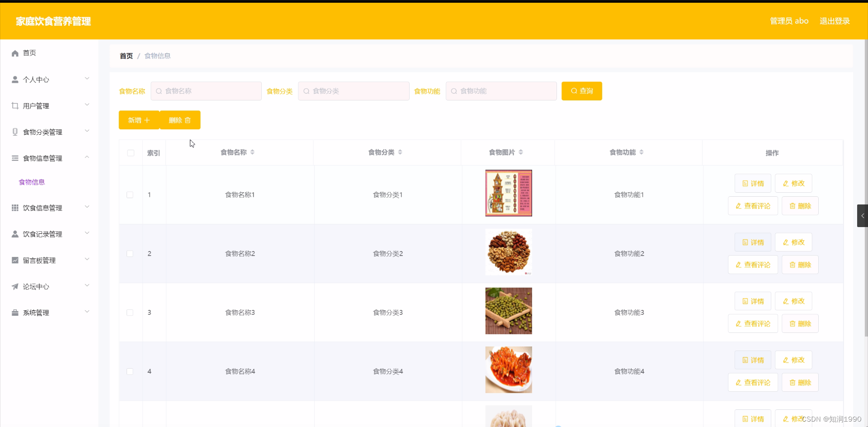Check the checkbox for row 3

click(130, 312)
